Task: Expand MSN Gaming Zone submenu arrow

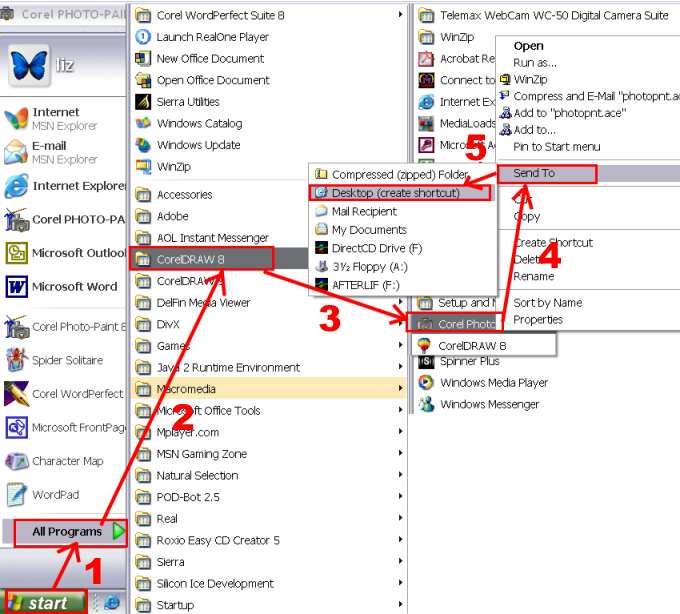Action: 401,454
